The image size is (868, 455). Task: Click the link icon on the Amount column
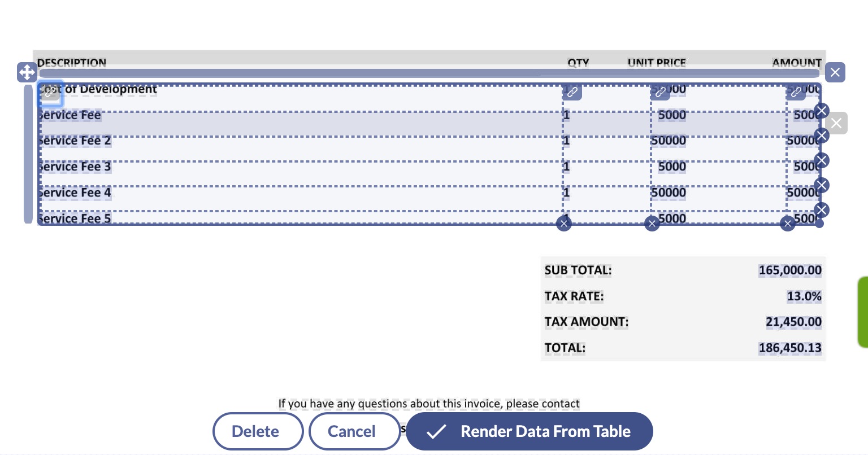pos(796,92)
